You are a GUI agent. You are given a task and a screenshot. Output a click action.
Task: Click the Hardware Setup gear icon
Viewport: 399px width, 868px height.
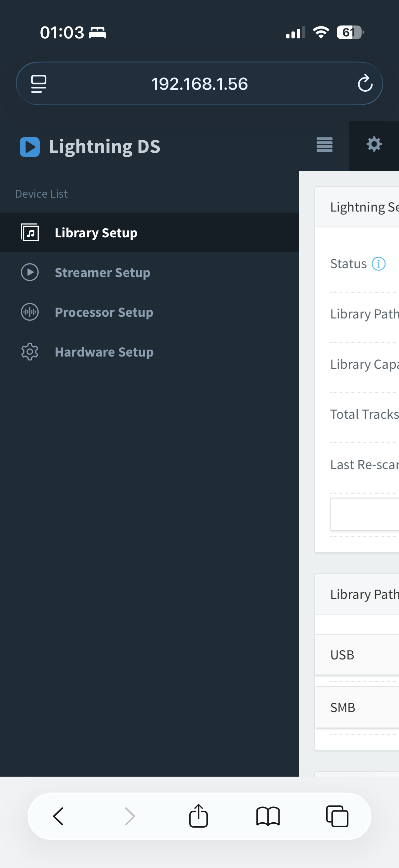(x=30, y=352)
